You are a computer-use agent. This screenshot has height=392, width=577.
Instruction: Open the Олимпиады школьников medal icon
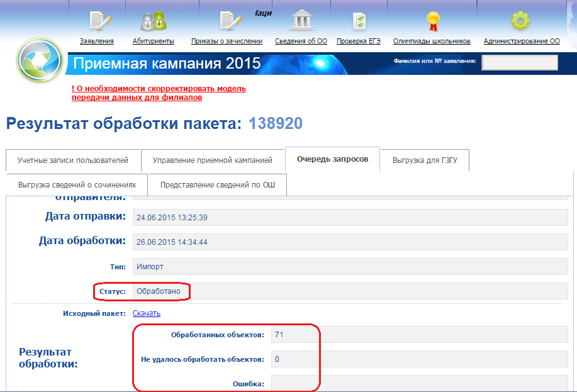(432, 21)
